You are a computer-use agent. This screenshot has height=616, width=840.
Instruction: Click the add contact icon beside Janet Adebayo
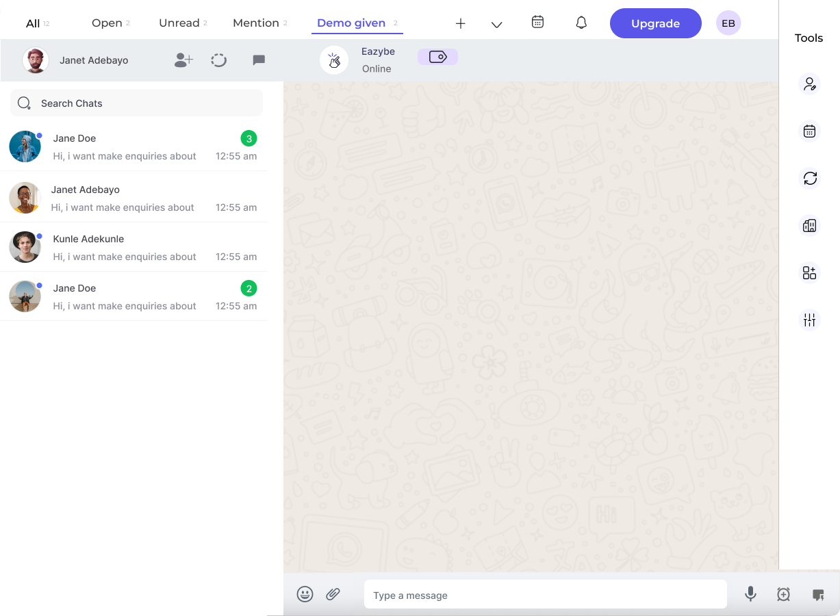[x=183, y=60]
